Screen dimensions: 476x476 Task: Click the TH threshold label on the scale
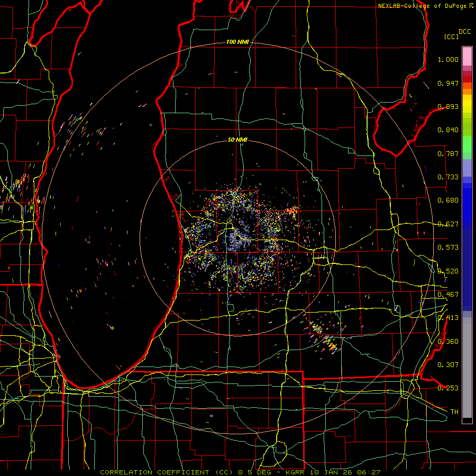(x=454, y=412)
